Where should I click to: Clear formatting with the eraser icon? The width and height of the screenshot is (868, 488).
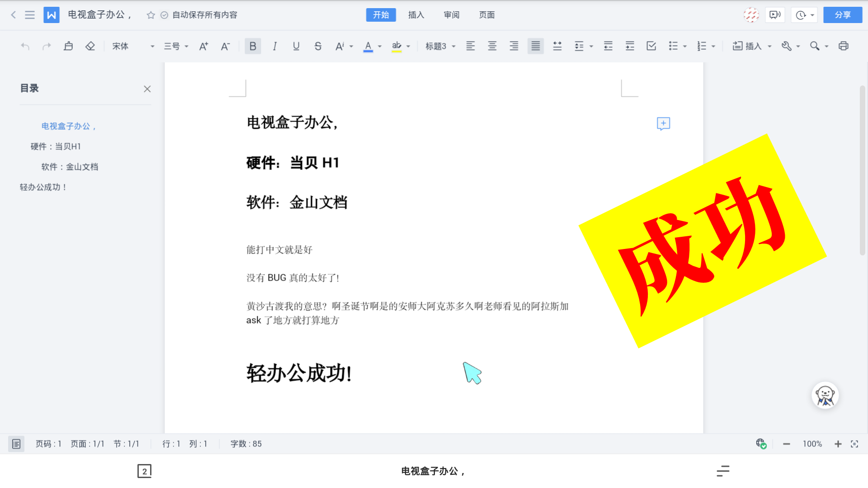(x=90, y=46)
